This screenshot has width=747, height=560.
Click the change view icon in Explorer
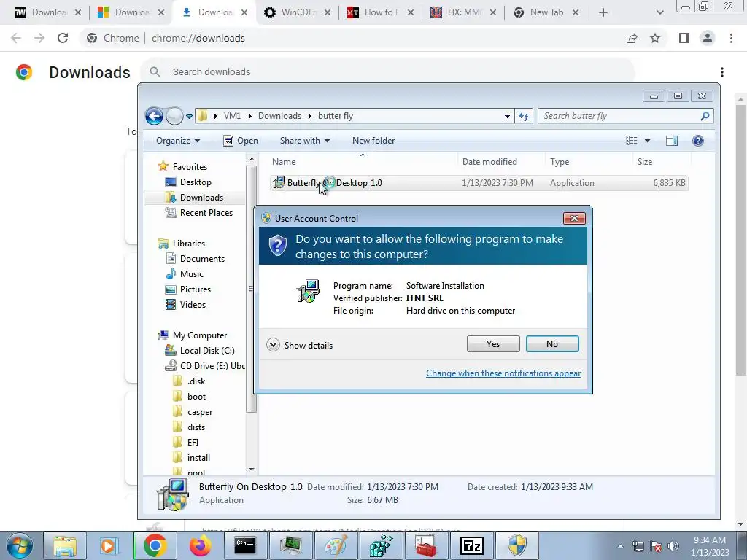(631, 141)
